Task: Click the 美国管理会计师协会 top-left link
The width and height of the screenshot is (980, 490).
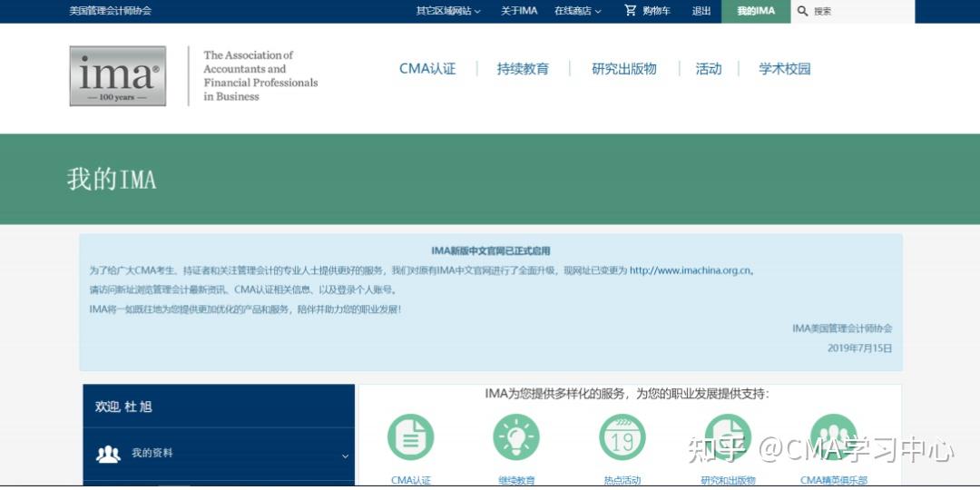Action: [110, 11]
